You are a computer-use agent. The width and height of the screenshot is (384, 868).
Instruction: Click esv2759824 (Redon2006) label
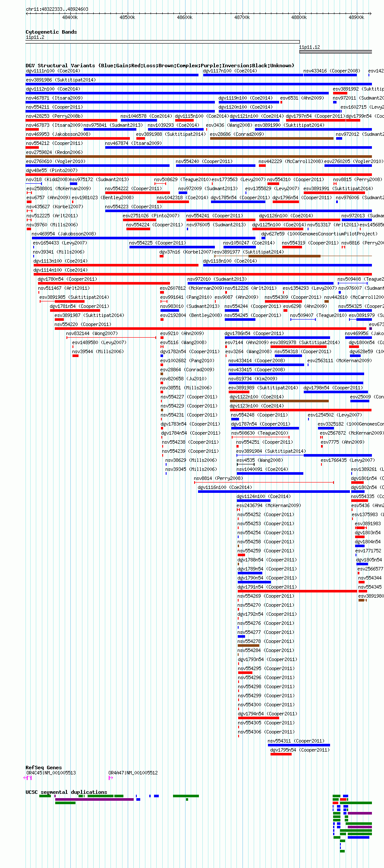[x=54, y=152]
